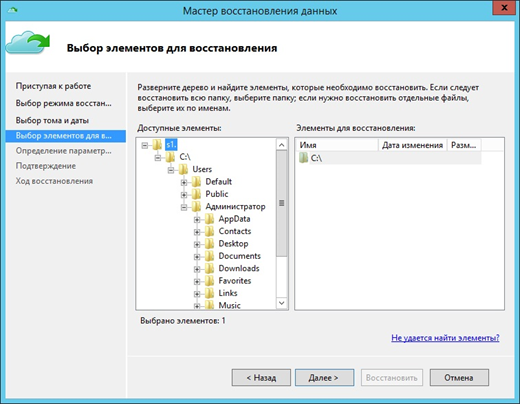The image size is (520, 404).
Task: Select the 'Public' tree label
Action: [x=217, y=194]
